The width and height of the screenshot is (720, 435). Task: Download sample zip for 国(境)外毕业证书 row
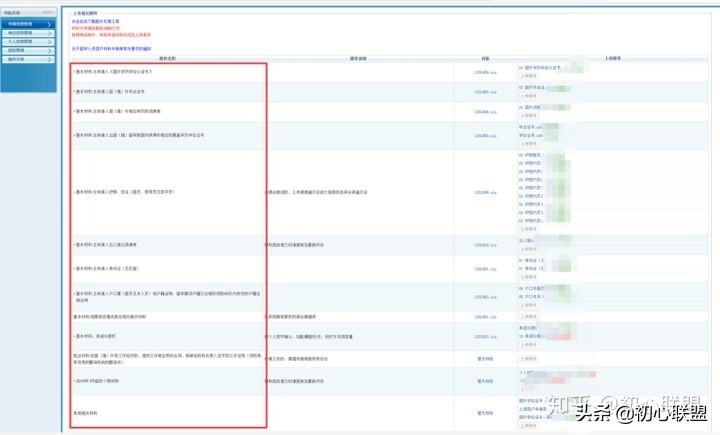tap(485, 92)
